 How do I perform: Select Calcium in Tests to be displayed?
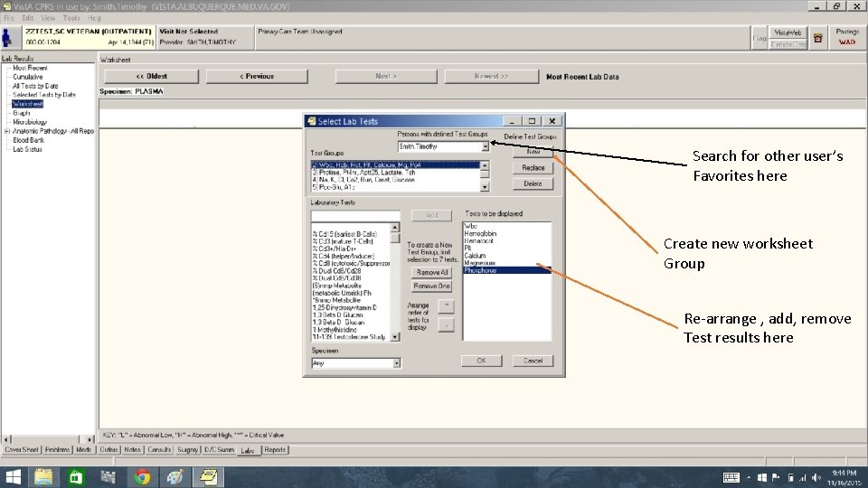click(x=506, y=256)
